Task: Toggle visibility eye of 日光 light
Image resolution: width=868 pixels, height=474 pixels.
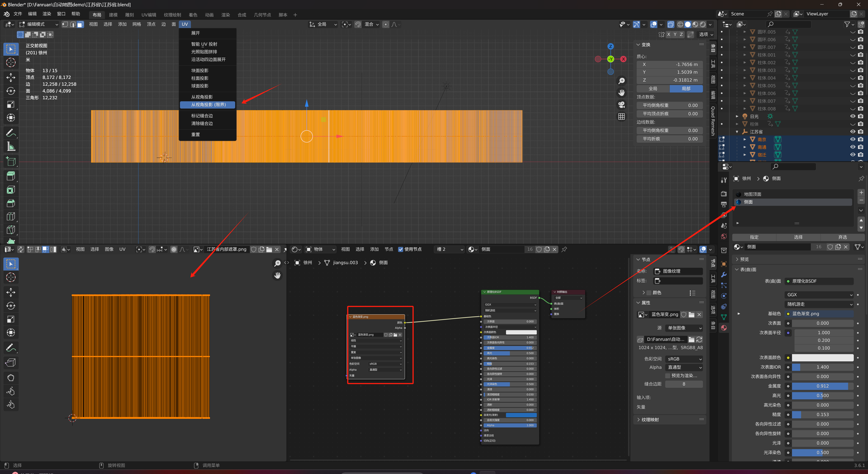Action: point(853,116)
